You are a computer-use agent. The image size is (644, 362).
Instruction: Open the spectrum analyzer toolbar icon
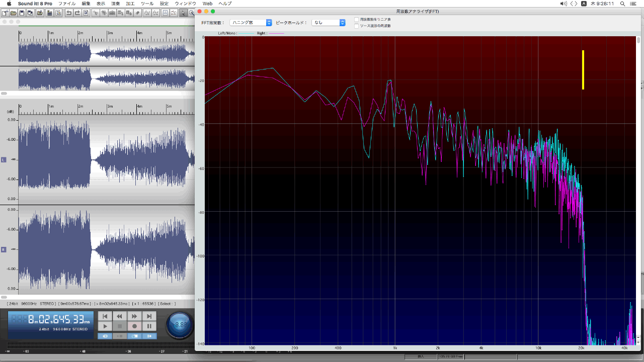165,13
